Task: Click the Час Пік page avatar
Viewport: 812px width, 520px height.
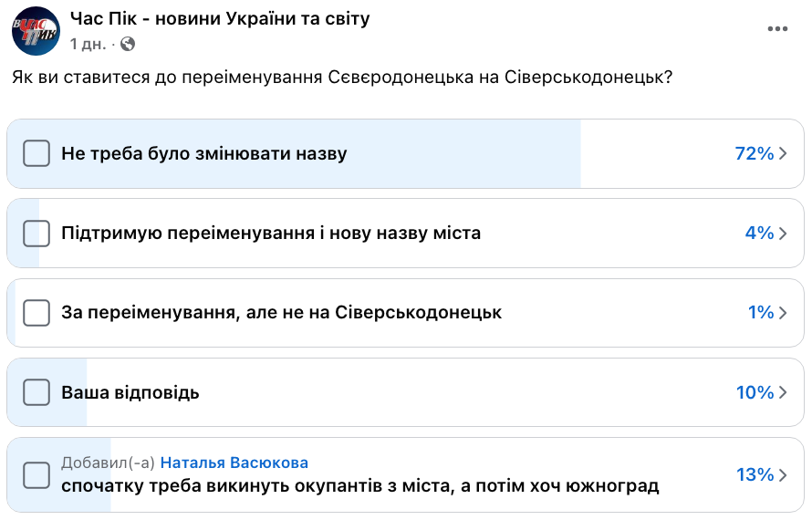Action: pyautogui.click(x=36, y=29)
